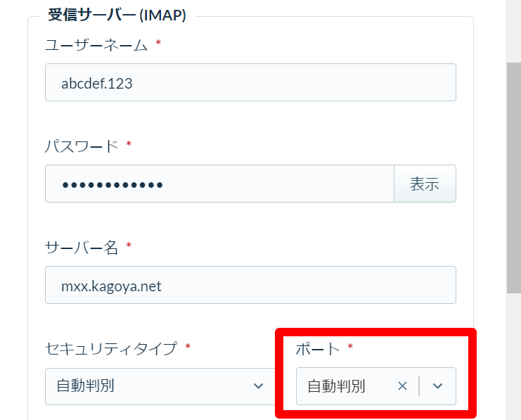Click the セキュリティタイプ label
The width and height of the screenshot is (521, 420).
pos(111,348)
